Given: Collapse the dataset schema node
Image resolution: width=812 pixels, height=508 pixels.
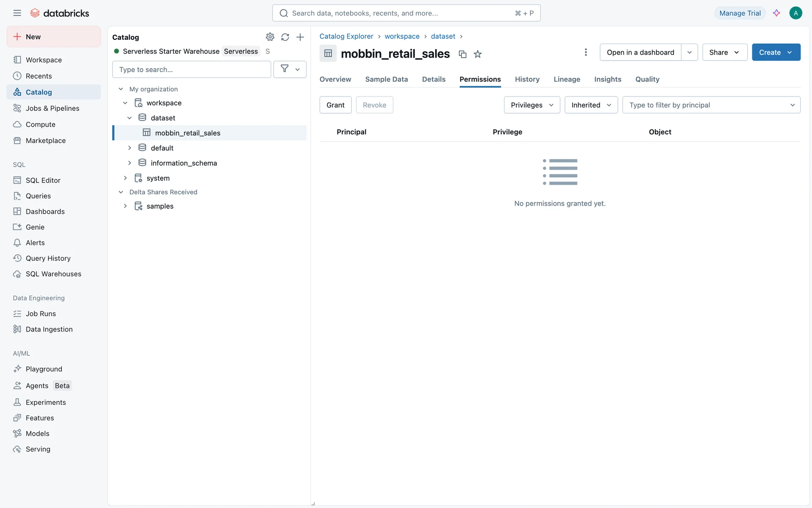Looking at the screenshot, I should [129, 118].
